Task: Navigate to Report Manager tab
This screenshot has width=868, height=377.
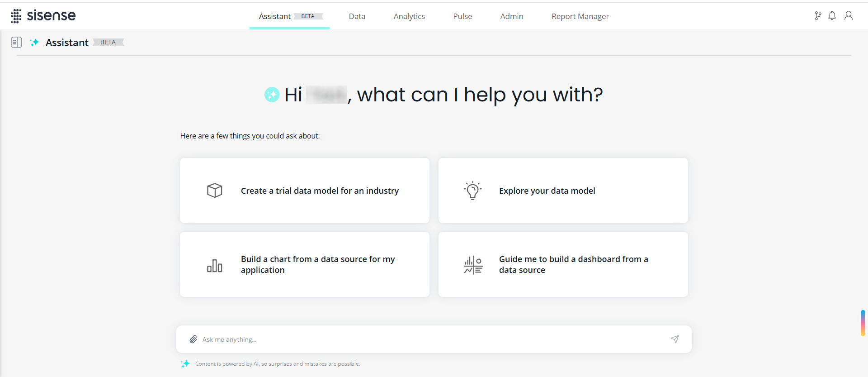Action: [580, 16]
